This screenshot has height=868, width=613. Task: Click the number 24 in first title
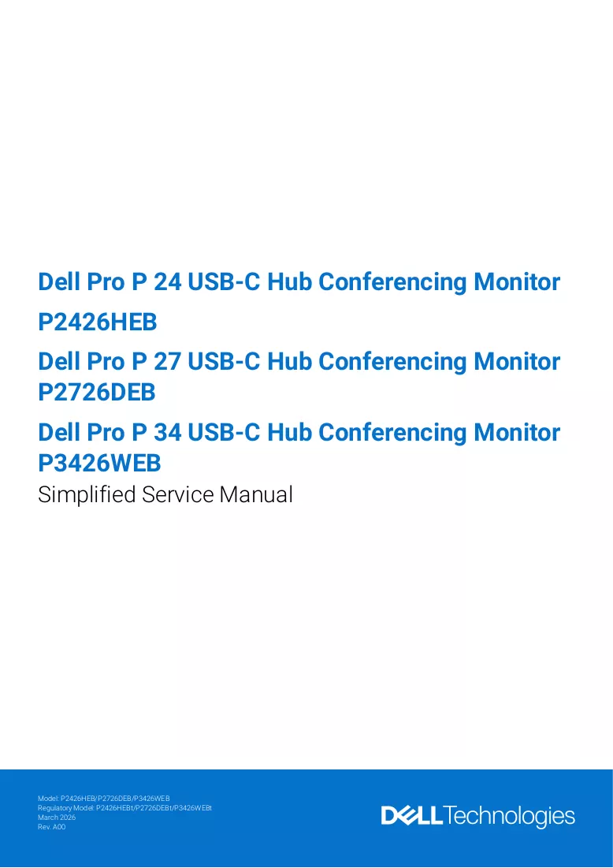(x=167, y=281)
